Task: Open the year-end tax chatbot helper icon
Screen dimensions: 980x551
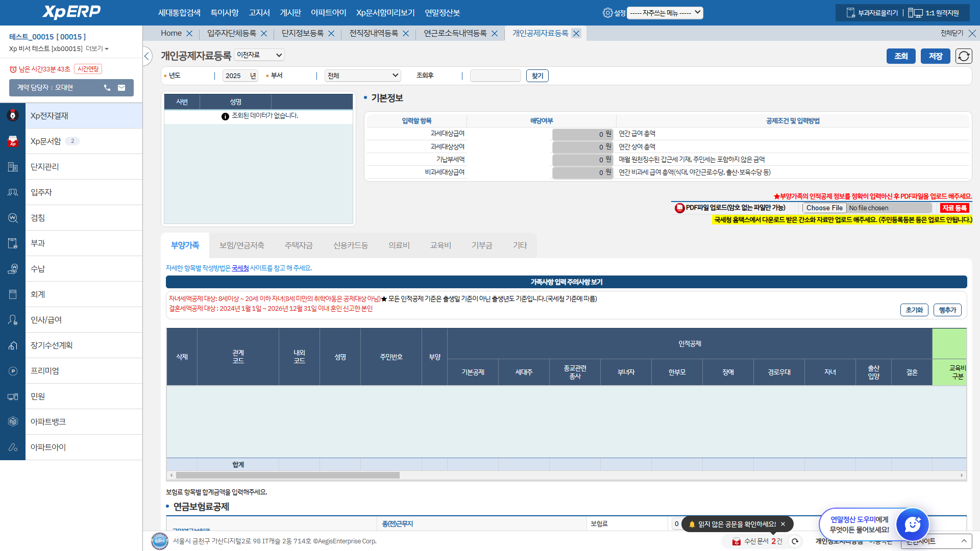Action: [x=912, y=524]
